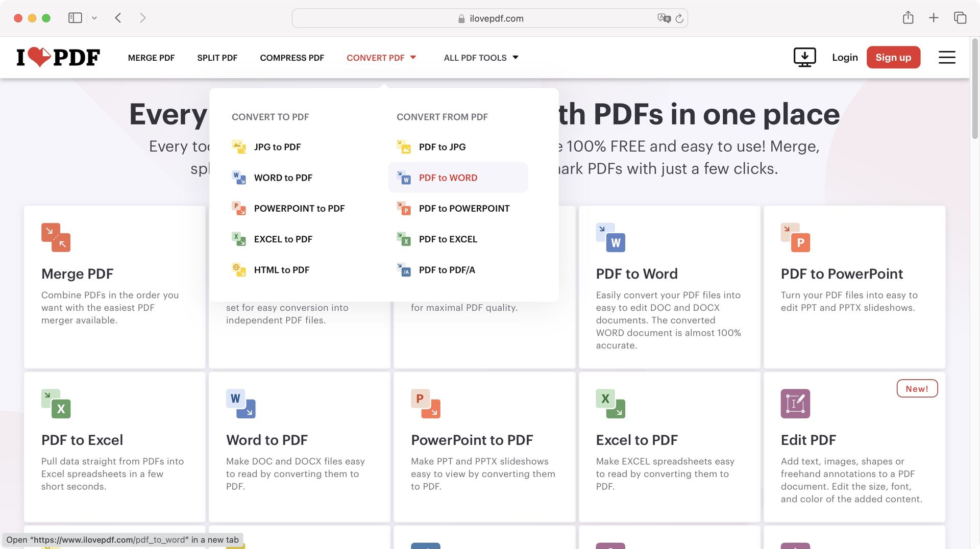980x549 pixels.
Task: Open the desktop app download icon
Action: pos(804,57)
